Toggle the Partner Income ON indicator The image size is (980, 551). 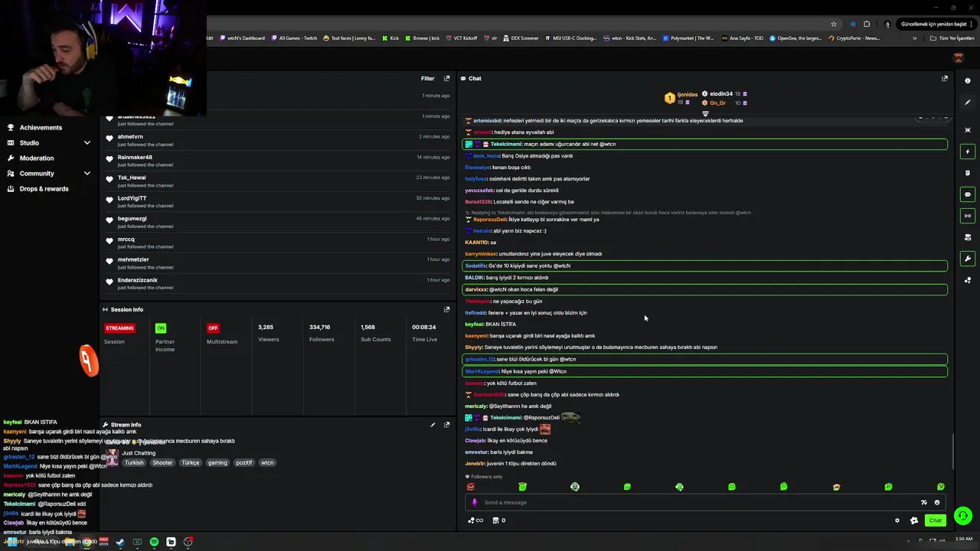160,328
